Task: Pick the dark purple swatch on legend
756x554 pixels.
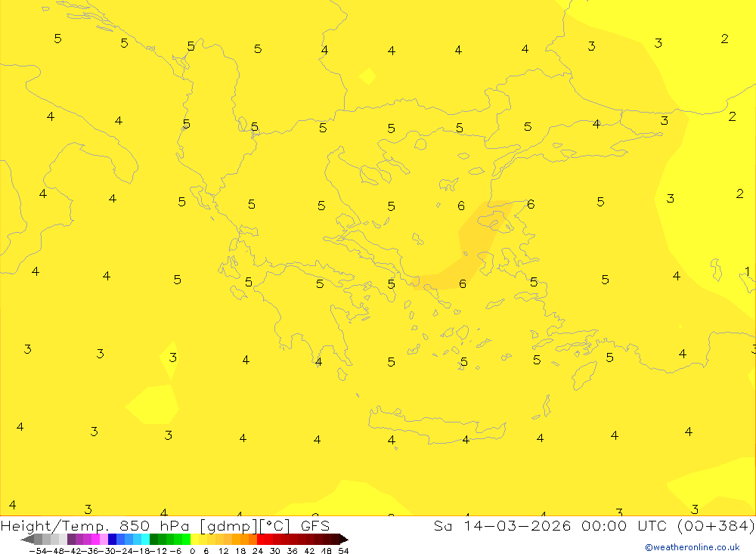Action: coord(71,540)
